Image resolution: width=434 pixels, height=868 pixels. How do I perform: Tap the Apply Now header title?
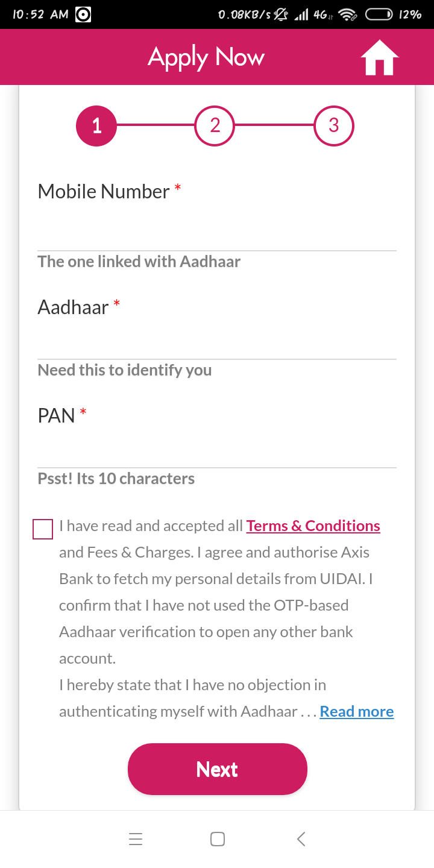(x=206, y=57)
